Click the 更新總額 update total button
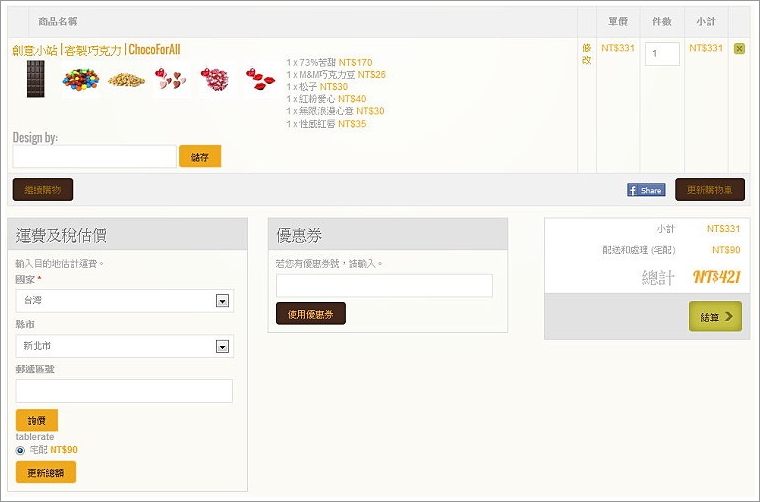The width and height of the screenshot is (760, 502). point(46,472)
